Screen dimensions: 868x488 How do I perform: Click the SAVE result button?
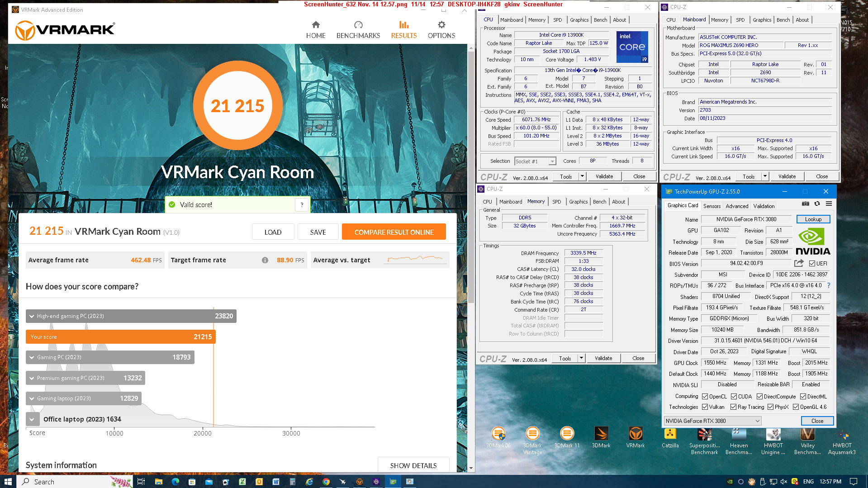pyautogui.click(x=318, y=232)
